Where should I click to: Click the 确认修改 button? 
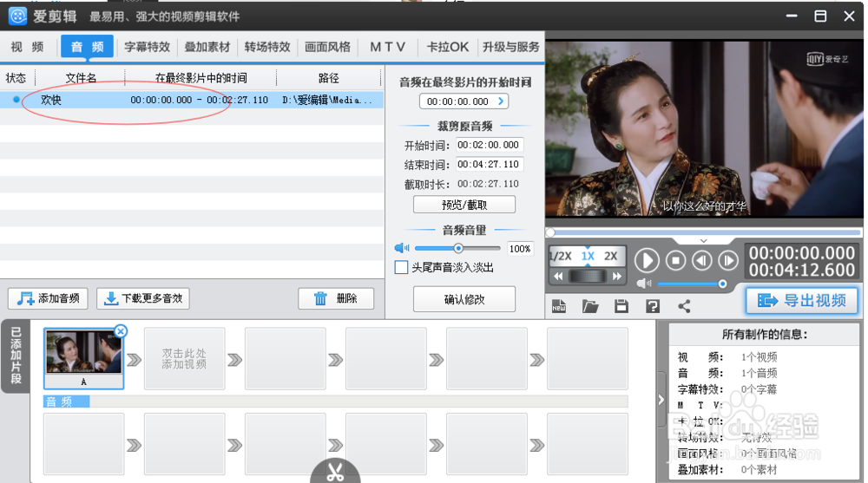click(x=464, y=299)
